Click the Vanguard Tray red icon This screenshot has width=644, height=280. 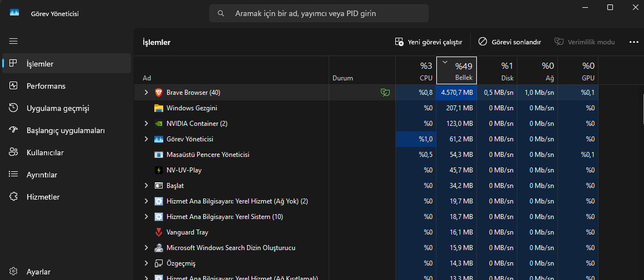[x=159, y=232]
